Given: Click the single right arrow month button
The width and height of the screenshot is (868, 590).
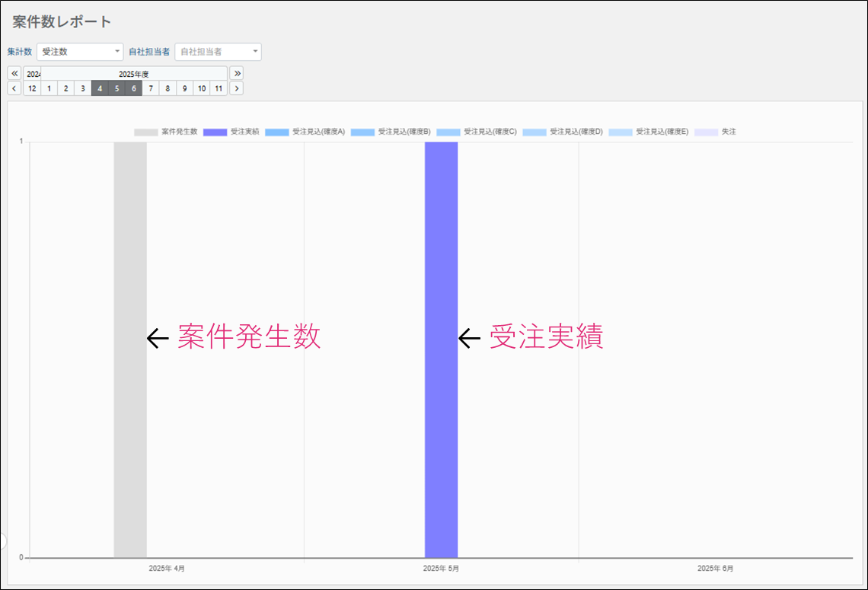Looking at the screenshot, I should 237,88.
